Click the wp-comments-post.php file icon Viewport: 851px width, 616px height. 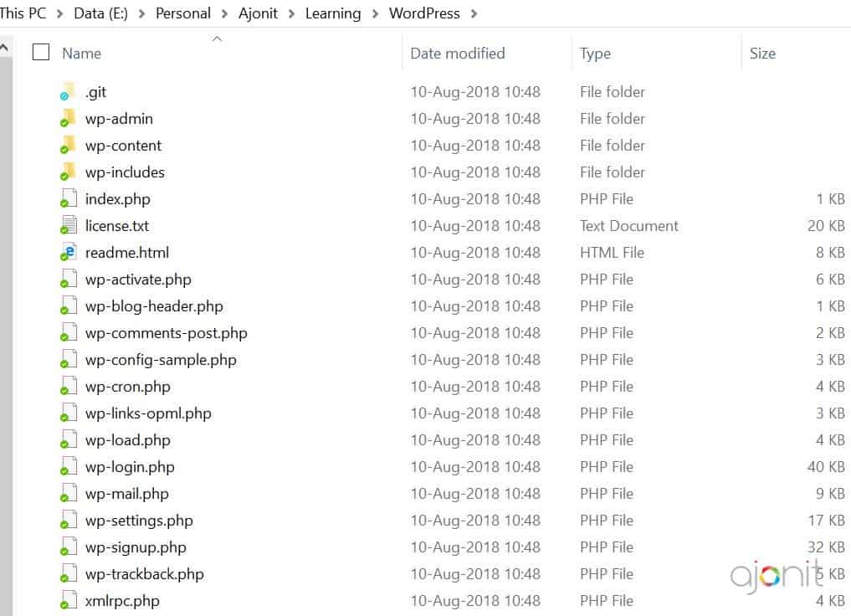click(68, 333)
